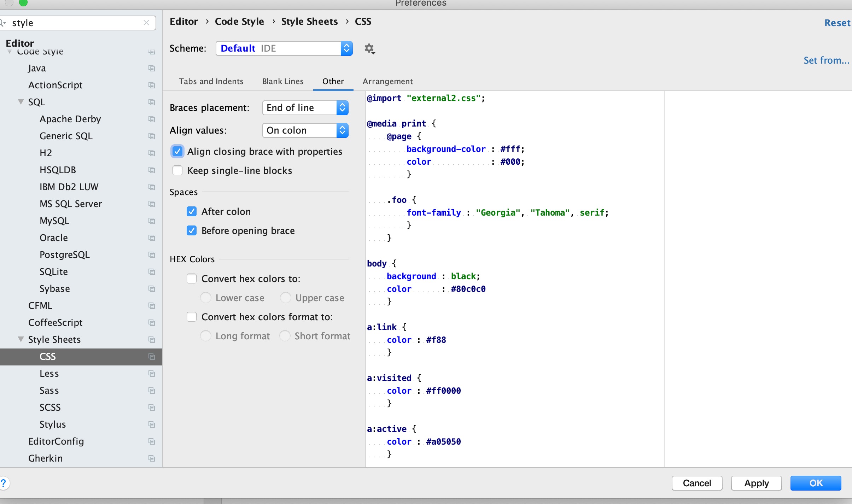Click the copy-settings icon next to MS SQL Server
The width and height of the screenshot is (852, 504).
[152, 204]
